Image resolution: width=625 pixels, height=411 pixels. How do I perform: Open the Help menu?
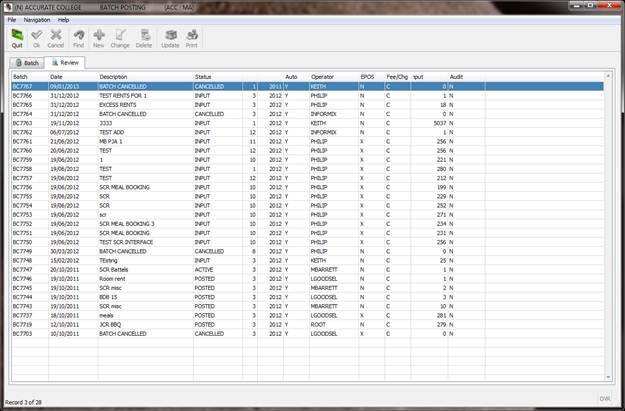coord(63,19)
